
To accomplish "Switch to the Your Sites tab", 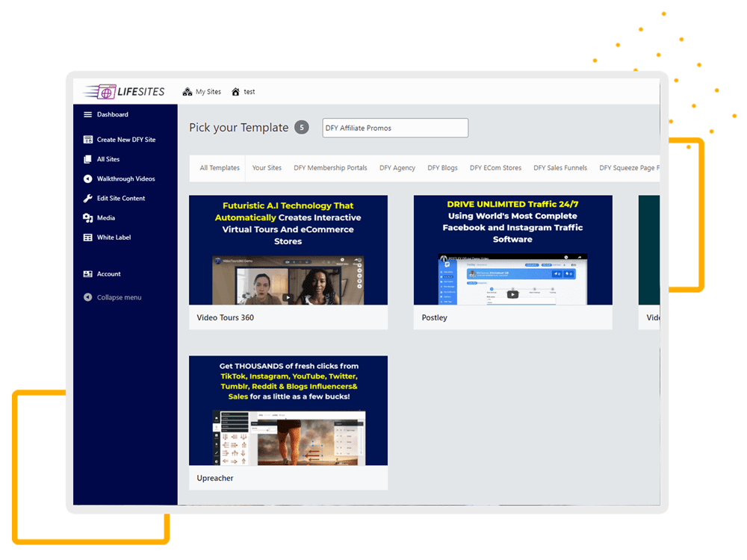I will [267, 167].
